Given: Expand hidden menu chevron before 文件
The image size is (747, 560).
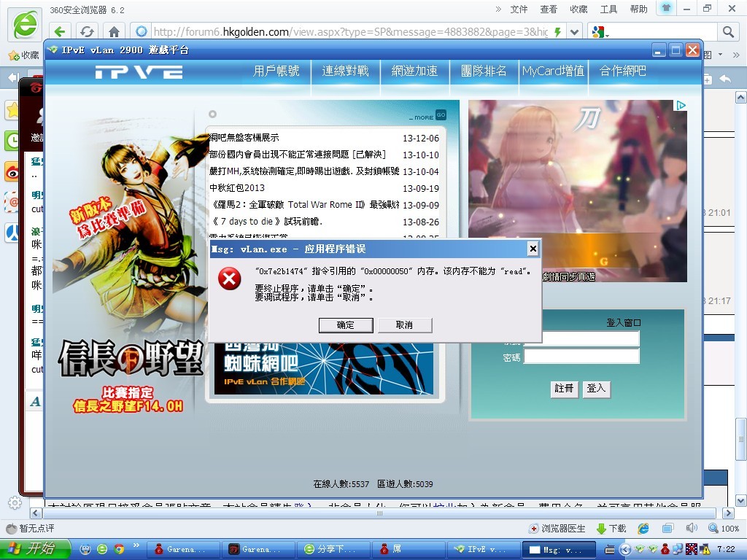Looking at the screenshot, I should [498, 9].
